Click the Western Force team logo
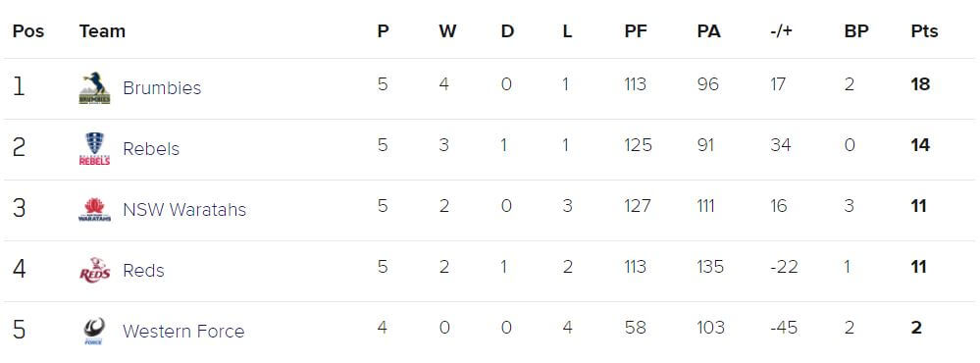 (94, 332)
